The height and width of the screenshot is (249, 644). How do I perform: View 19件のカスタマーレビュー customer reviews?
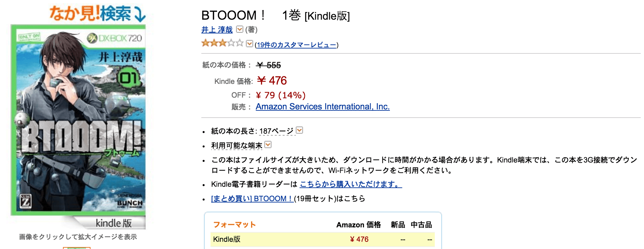(296, 45)
